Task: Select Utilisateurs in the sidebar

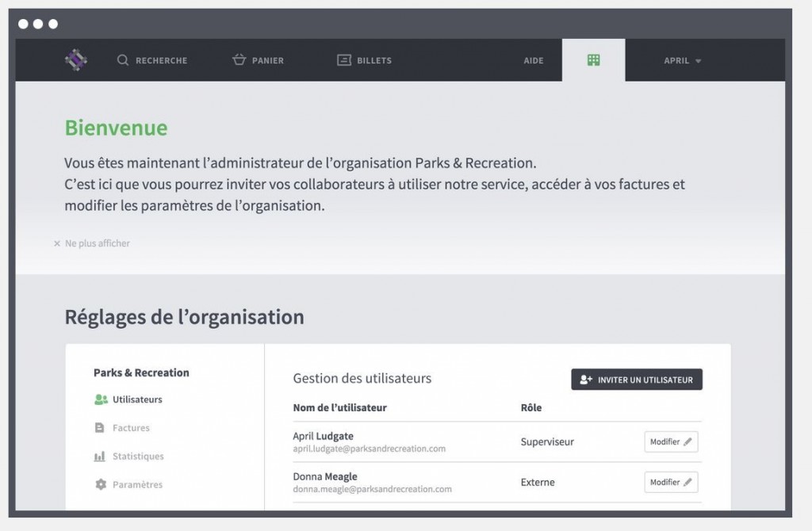Action: pos(128,399)
